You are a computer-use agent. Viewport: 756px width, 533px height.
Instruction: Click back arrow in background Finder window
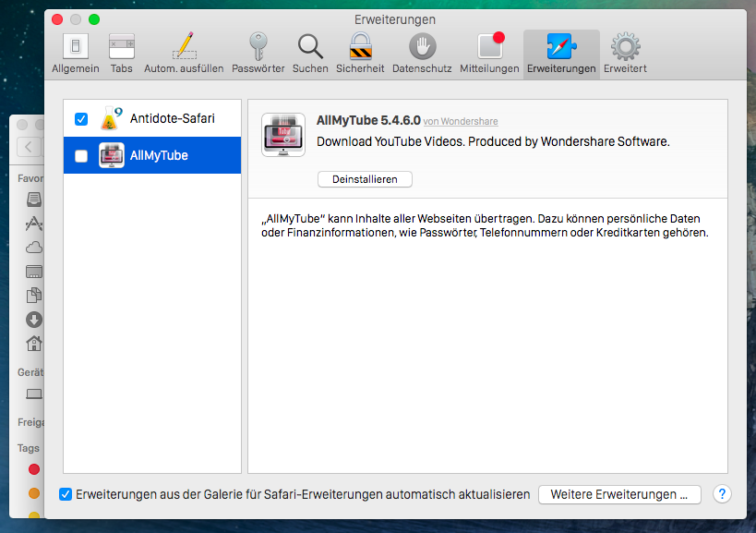[x=29, y=147]
